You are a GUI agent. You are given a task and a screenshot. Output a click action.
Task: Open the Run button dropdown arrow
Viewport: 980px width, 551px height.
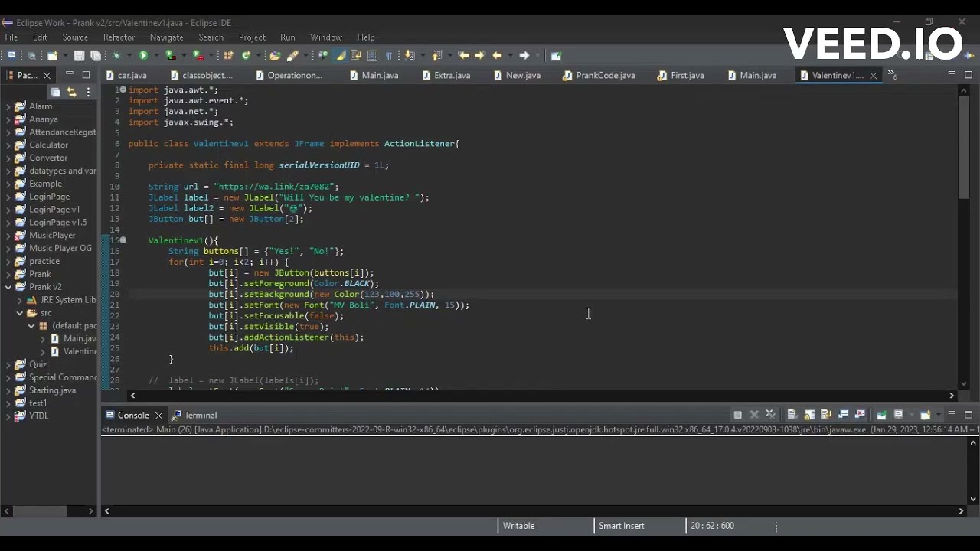click(155, 55)
